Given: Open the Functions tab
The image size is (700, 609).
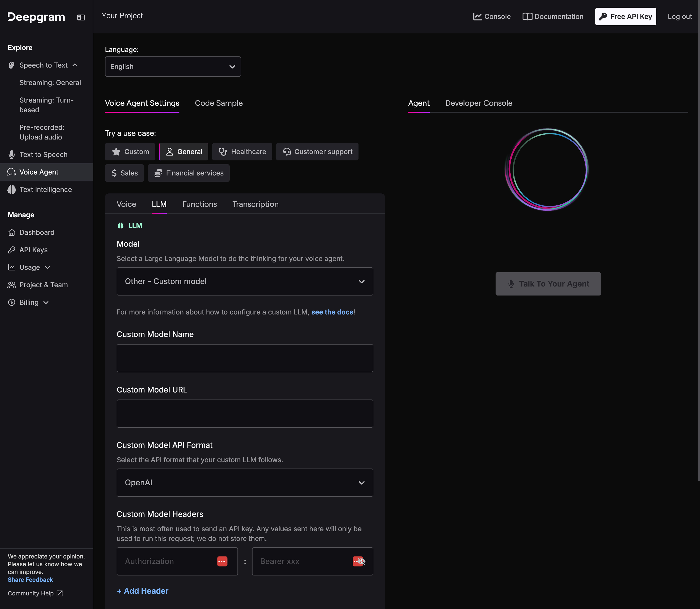Looking at the screenshot, I should point(199,204).
